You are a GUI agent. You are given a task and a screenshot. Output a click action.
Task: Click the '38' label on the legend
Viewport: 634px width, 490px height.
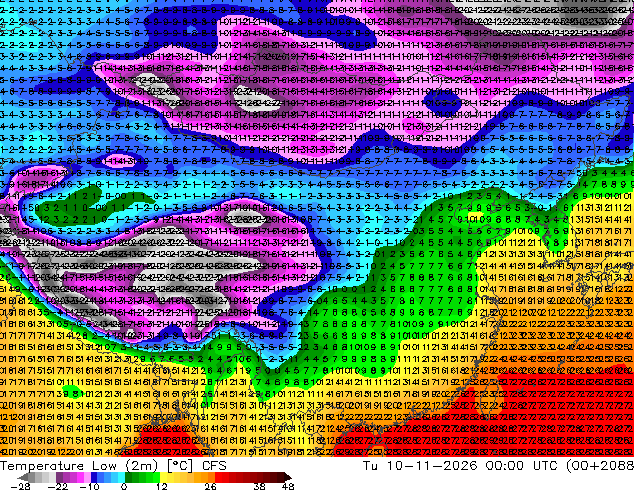pyautogui.click(x=260, y=486)
